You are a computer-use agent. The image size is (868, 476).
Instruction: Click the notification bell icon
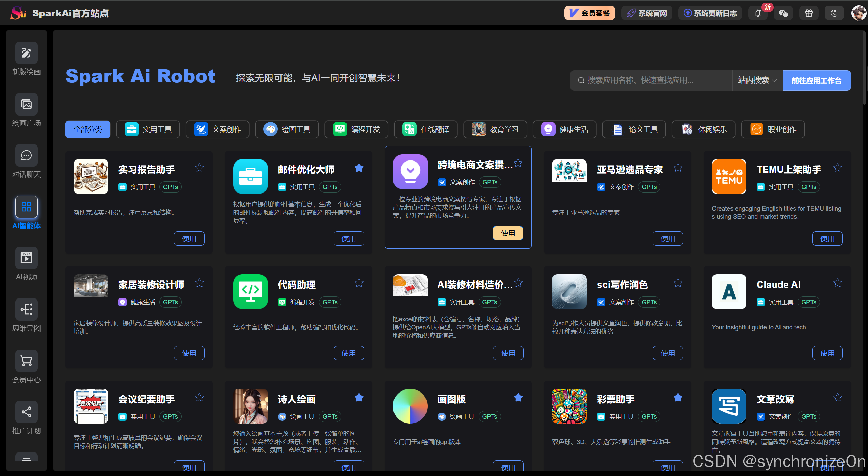[x=758, y=13]
